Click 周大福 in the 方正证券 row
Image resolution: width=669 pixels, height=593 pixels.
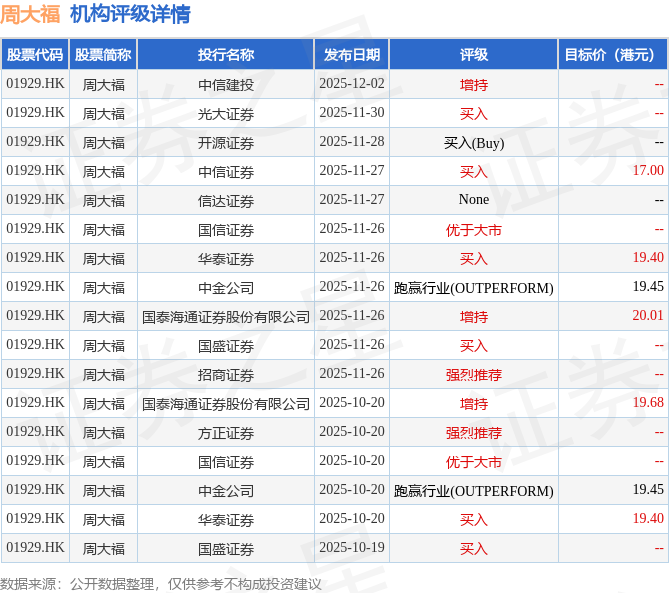103,433
